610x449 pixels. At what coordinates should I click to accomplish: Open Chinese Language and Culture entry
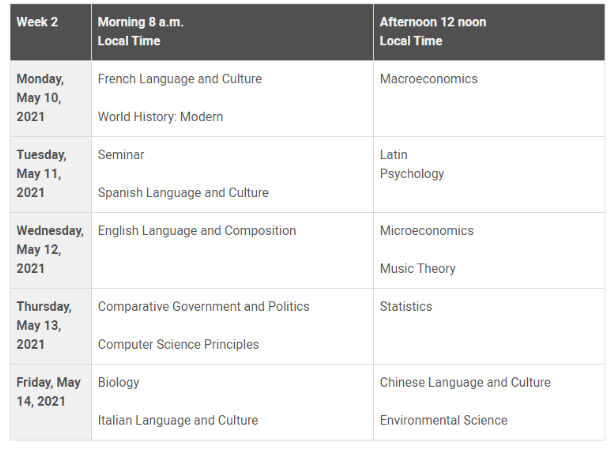(x=465, y=383)
